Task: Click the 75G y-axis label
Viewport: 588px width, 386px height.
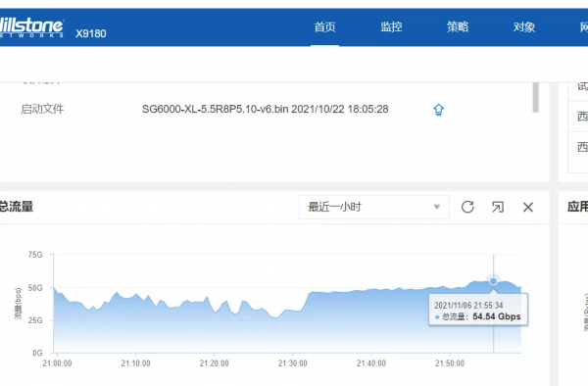Action: pos(35,255)
